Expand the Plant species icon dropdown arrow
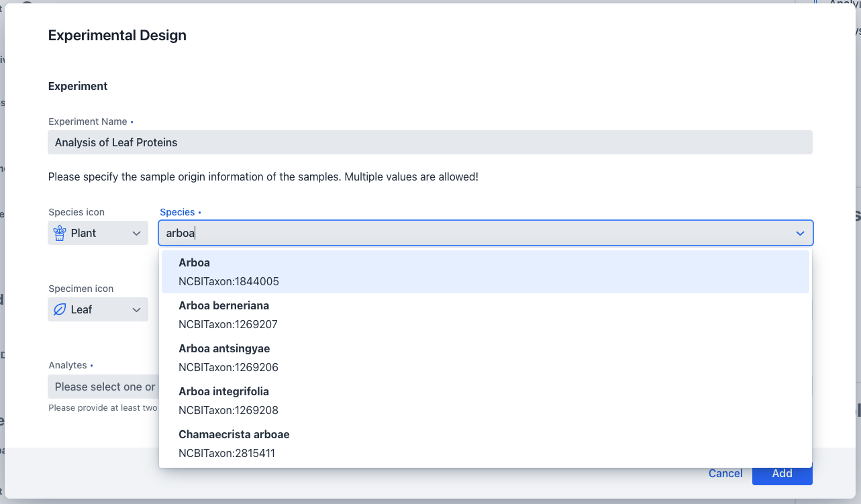Image resolution: width=861 pixels, height=504 pixels. 136,233
